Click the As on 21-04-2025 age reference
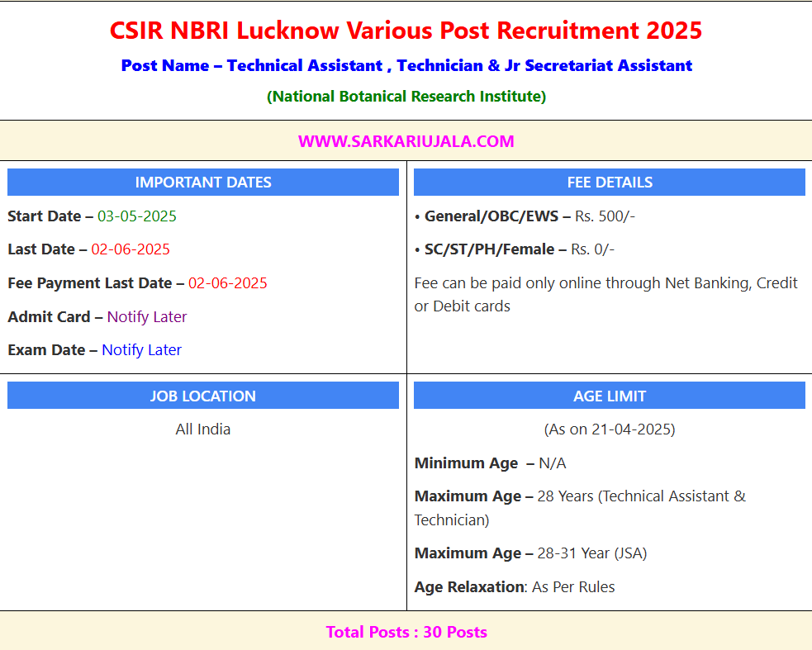812x650 pixels. [609, 429]
